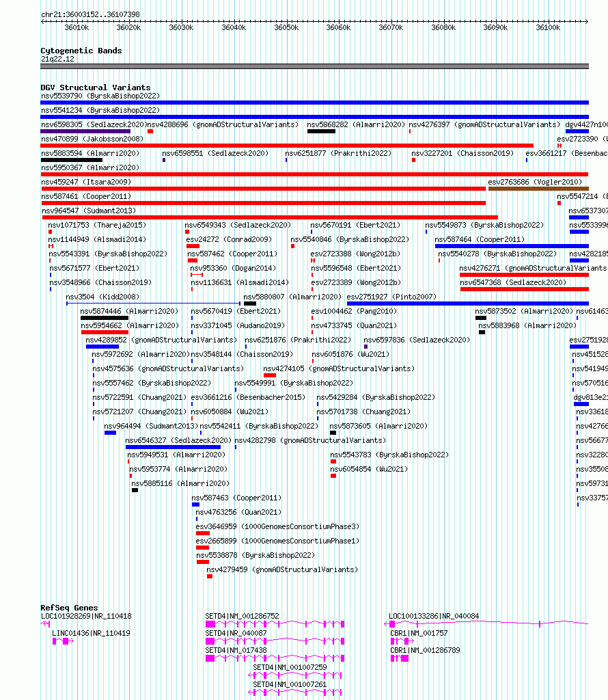The height and width of the screenshot is (700, 608).
Task: Click the nsv1144949 (Alsmadi2014) label
Action: [97, 239]
